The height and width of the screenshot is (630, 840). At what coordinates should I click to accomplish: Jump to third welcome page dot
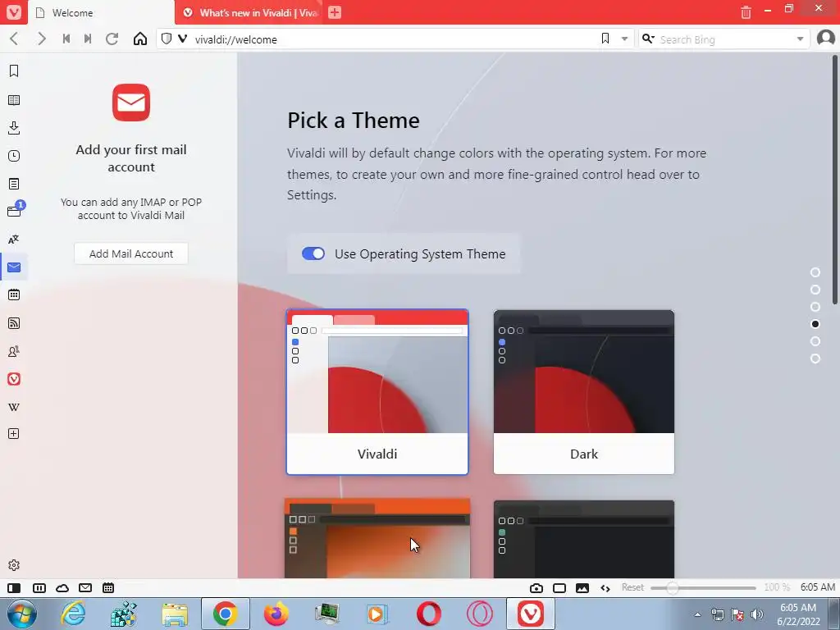coord(815,307)
